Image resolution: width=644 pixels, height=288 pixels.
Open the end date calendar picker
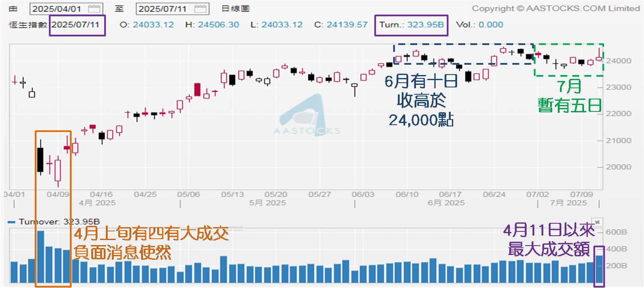(x=199, y=9)
